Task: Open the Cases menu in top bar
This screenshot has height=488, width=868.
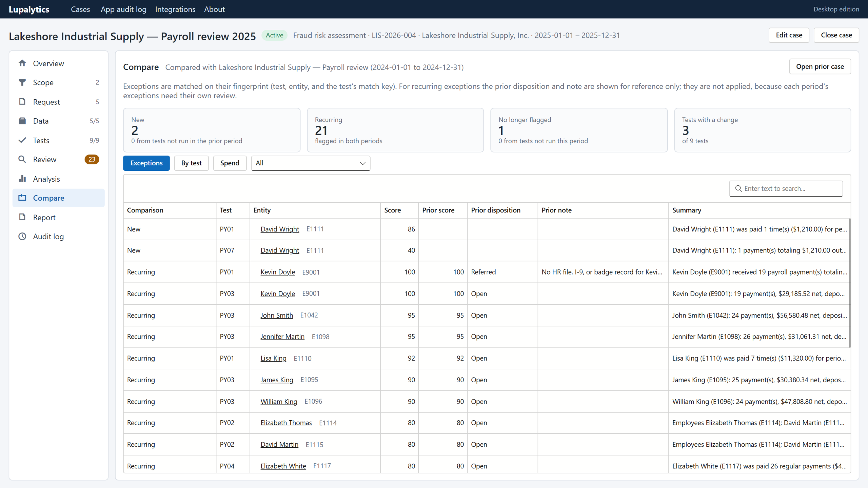Action: click(x=80, y=9)
